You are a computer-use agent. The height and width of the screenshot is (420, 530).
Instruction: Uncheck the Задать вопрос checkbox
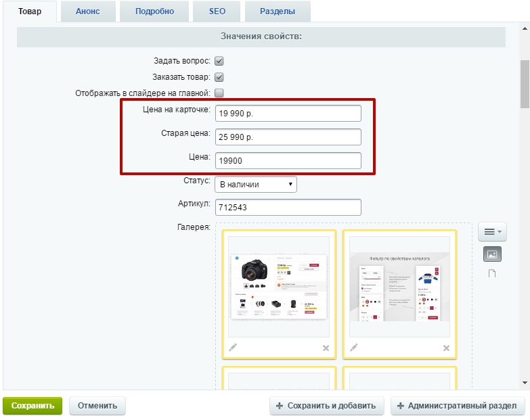(x=219, y=61)
